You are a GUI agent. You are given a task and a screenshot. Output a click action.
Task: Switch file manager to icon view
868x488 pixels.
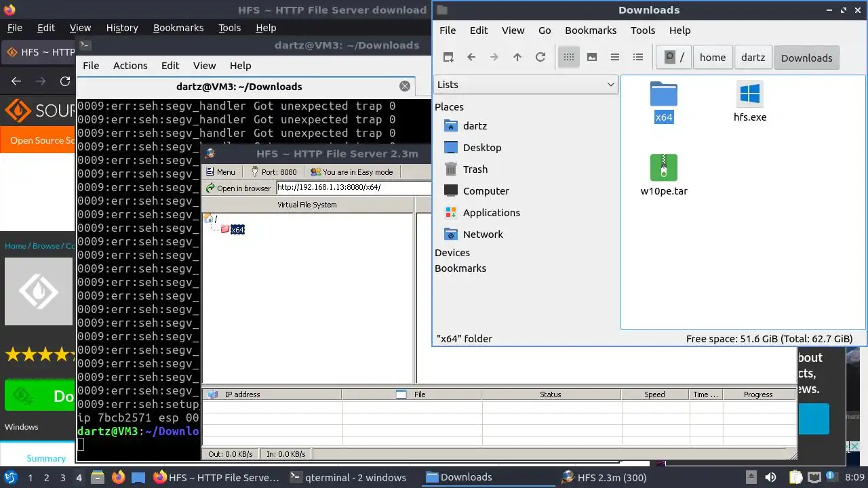click(x=569, y=58)
